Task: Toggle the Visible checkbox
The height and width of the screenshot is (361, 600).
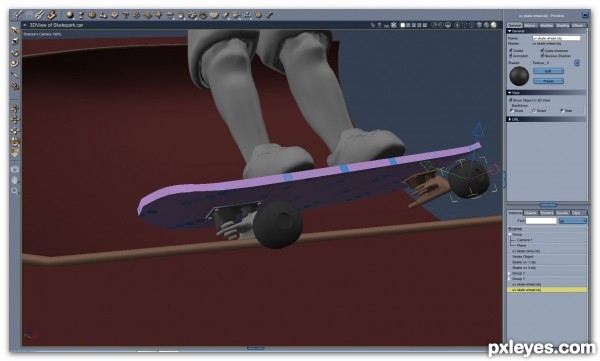Action: pos(510,50)
